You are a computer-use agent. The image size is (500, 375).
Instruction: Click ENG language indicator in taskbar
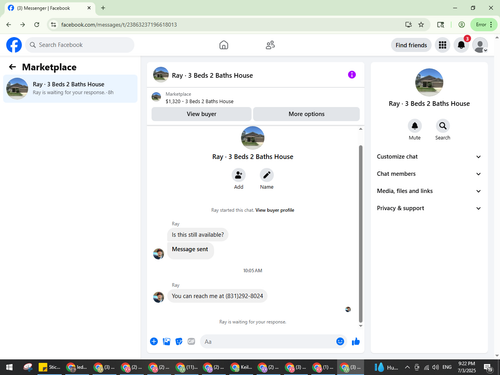click(x=447, y=367)
